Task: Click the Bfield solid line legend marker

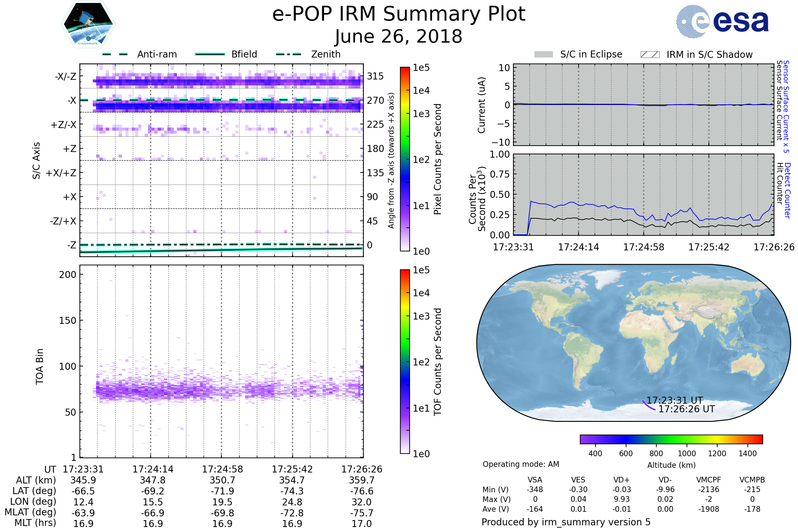Action: tap(210, 54)
